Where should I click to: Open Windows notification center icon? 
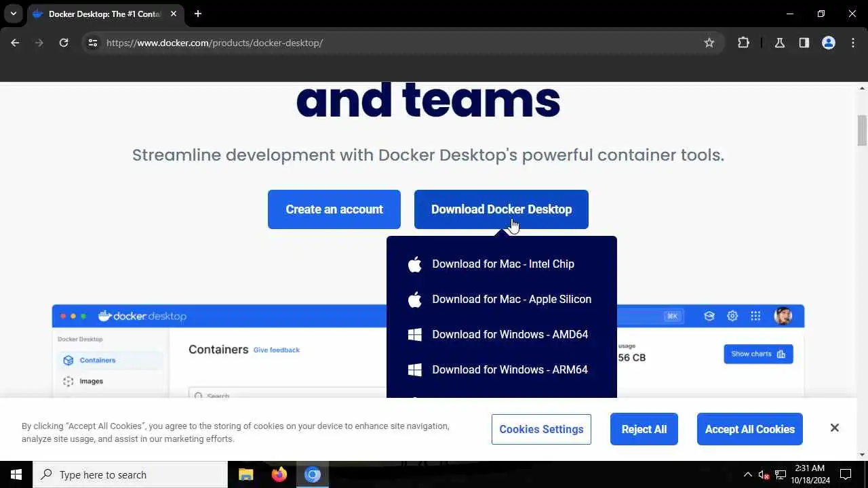tap(846, 474)
